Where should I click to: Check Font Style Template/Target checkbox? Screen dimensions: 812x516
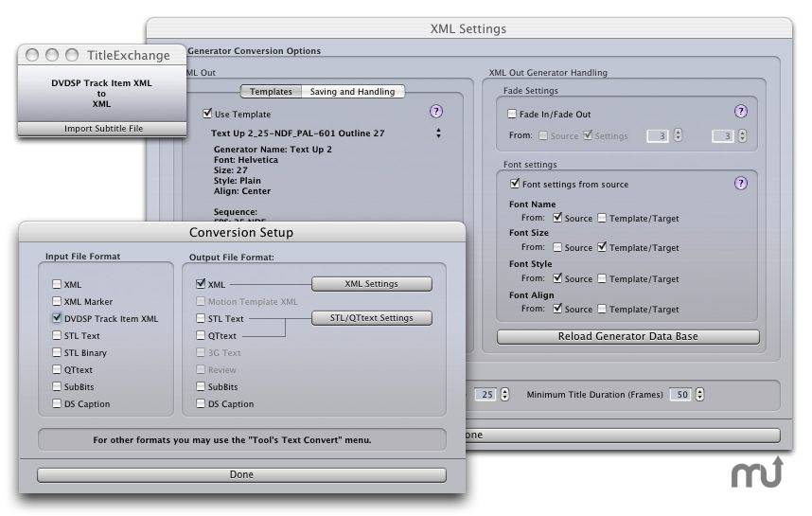[x=602, y=278]
